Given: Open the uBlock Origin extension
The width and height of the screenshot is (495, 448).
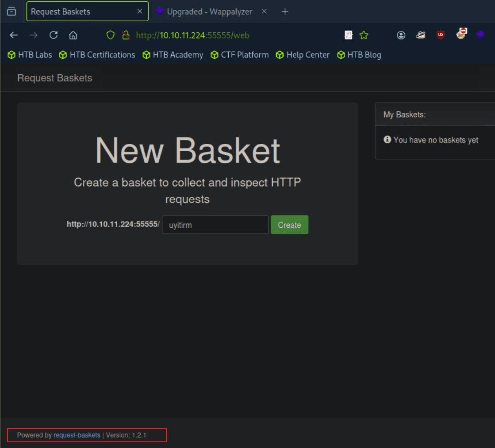Looking at the screenshot, I should coord(440,35).
